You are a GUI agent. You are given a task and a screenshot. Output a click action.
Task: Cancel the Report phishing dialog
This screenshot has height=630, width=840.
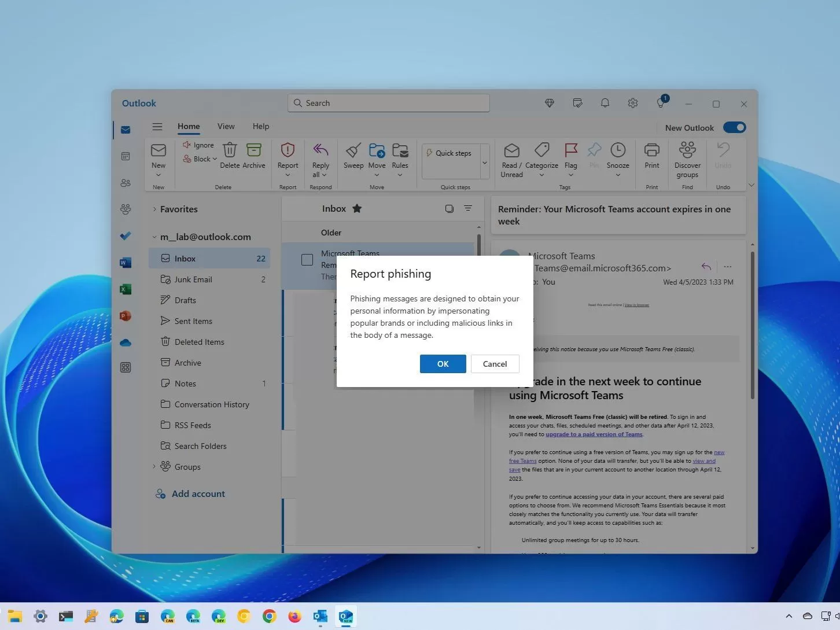point(495,364)
